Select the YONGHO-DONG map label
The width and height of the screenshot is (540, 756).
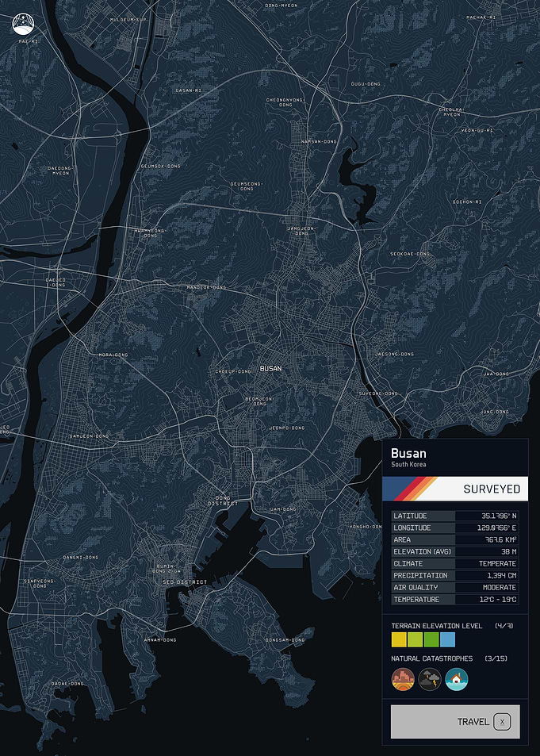click(x=366, y=527)
